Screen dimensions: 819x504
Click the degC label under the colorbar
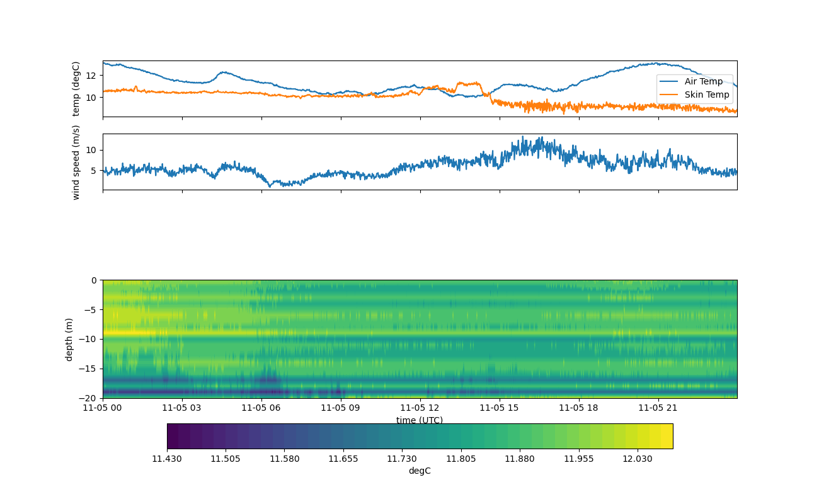[420, 471]
